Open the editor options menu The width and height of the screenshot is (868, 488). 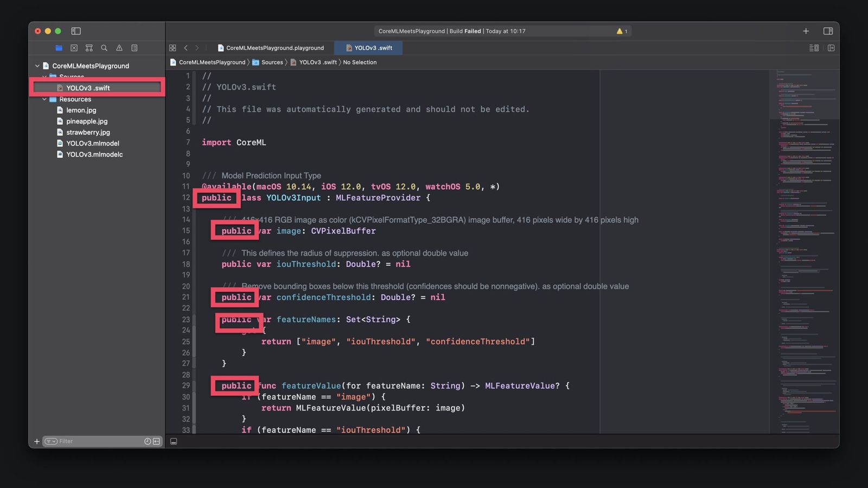click(x=814, y=48)
